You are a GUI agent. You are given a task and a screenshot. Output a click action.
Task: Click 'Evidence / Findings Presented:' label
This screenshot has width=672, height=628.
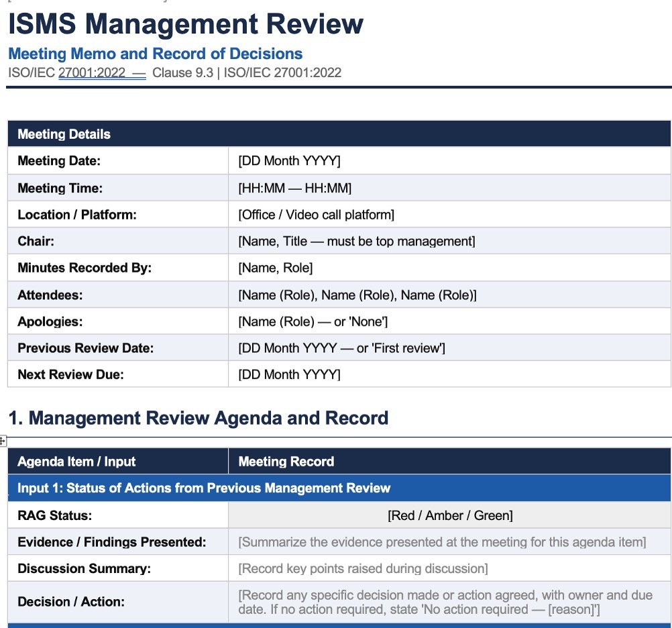pos(112,542)
